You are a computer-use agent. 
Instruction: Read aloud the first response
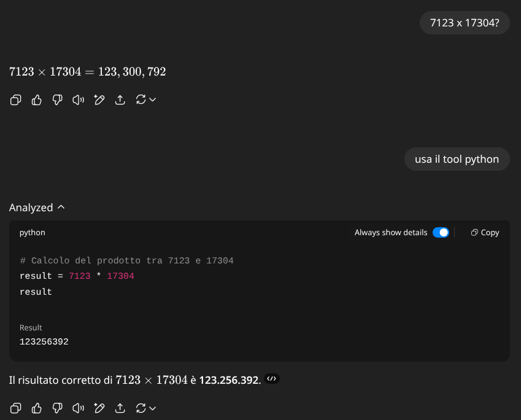pos(78,99)
